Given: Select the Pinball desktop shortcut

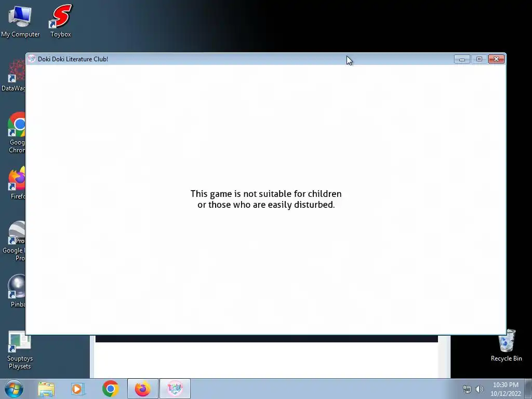Looking at the screenshot, I should [x=17, y=291].
